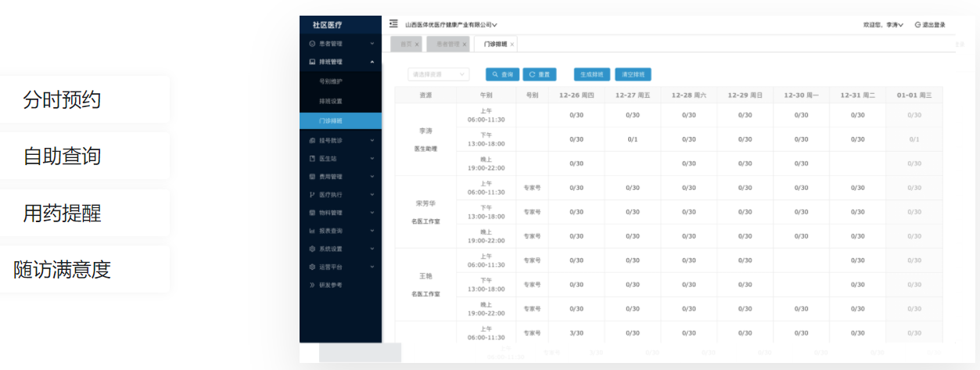Click the 资源 column header
The height and width of the screenshot is (370, 980).
pos(425,95)
